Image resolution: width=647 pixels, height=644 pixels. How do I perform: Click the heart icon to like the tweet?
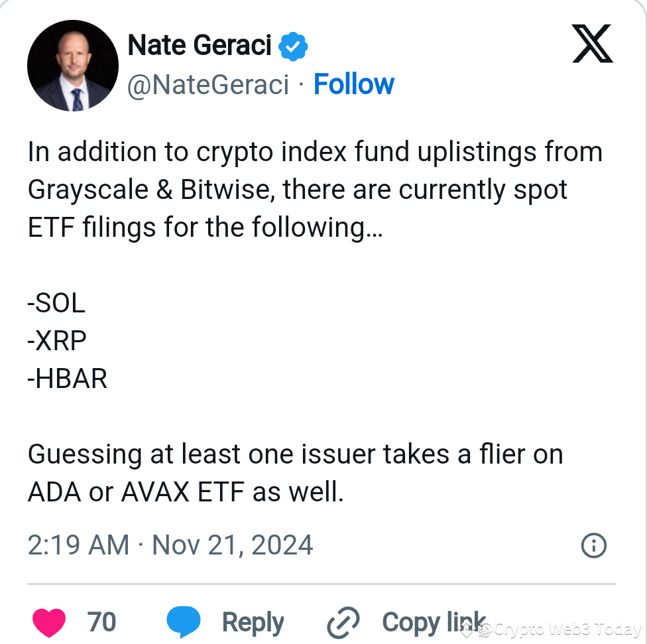point(49,621)
